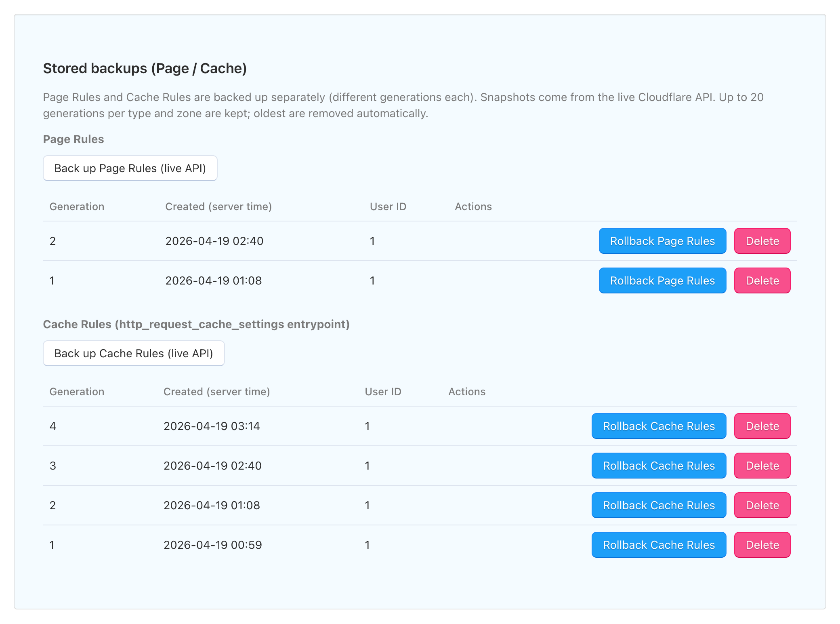The height and width of the screenshot is (624, 840).
Task: Click Cache Rules timestamp 2026-04-19 00:59
Action: 213,545
